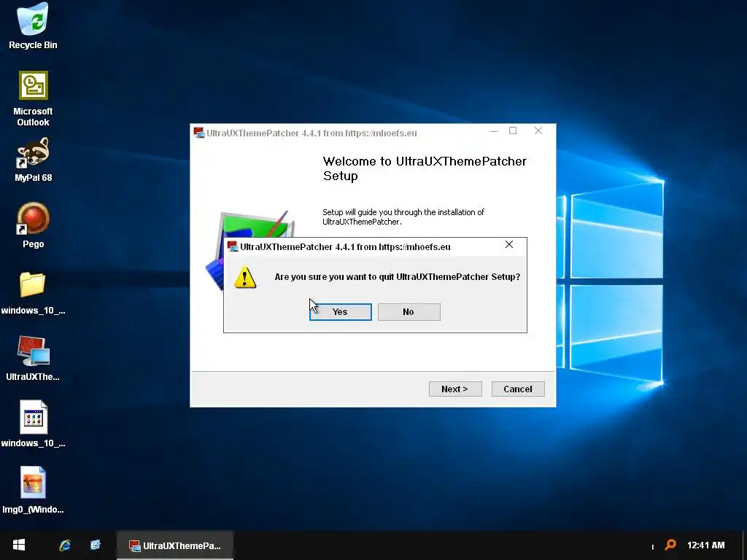Click the 12:41 AM clock
The width and height of the screenshot is (747, 560).
[x=705, y=545]
